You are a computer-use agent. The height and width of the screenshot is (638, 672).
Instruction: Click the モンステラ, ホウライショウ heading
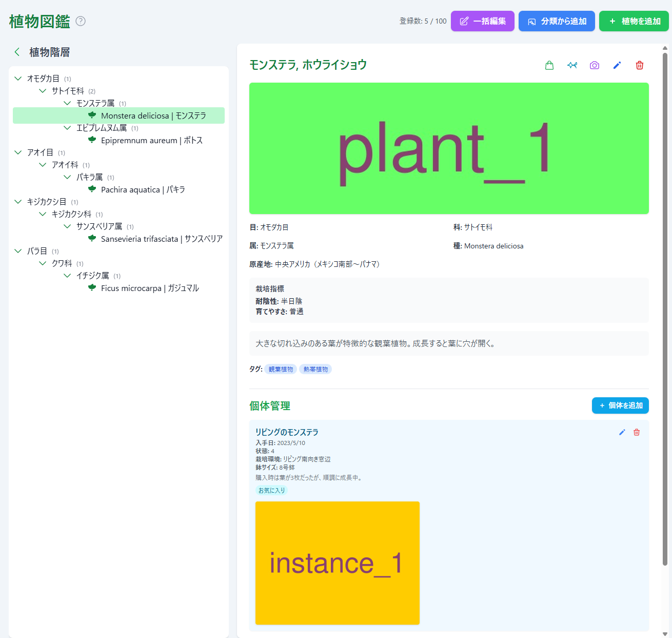(308, 65)
